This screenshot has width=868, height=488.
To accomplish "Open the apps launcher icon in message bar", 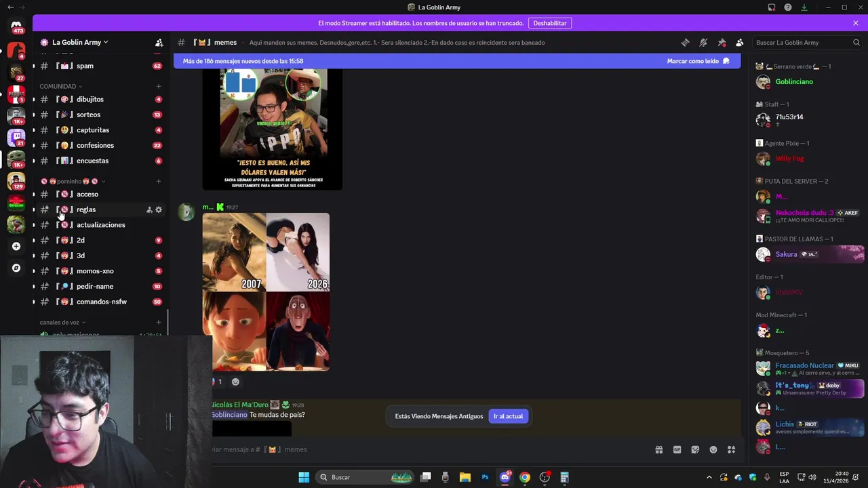I will (x=732, y=449).
